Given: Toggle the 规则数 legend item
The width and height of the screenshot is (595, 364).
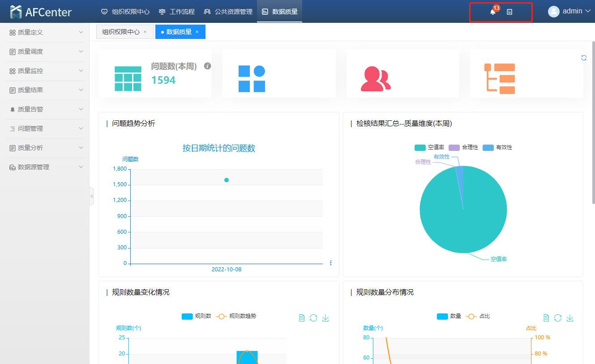Looking at the screenshot, I should pos(197,316).
